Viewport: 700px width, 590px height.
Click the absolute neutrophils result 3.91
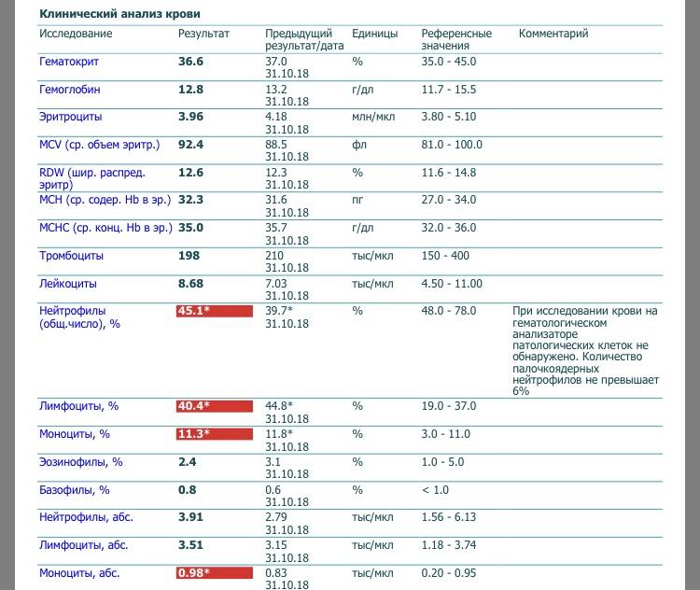pyautogui.click(x=190, y=517)
